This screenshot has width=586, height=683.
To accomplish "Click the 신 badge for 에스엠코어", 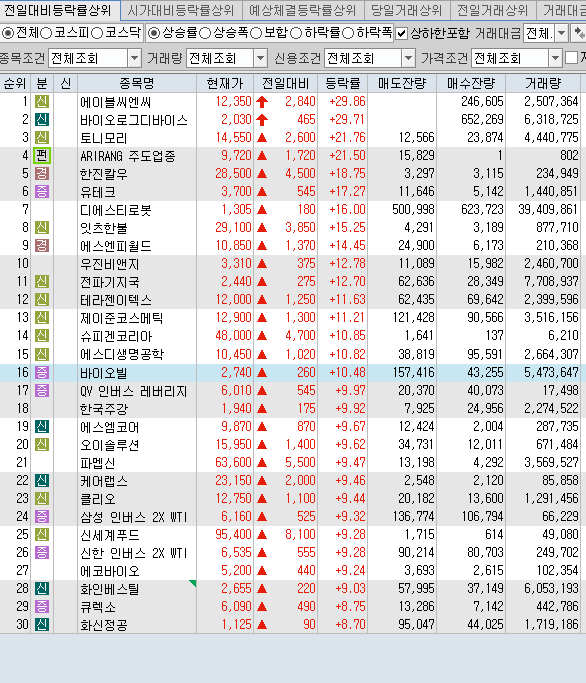I will (x=42, y=426).
